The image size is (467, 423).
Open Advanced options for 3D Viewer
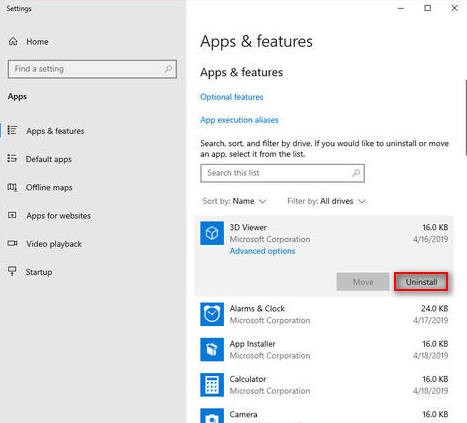262,251
